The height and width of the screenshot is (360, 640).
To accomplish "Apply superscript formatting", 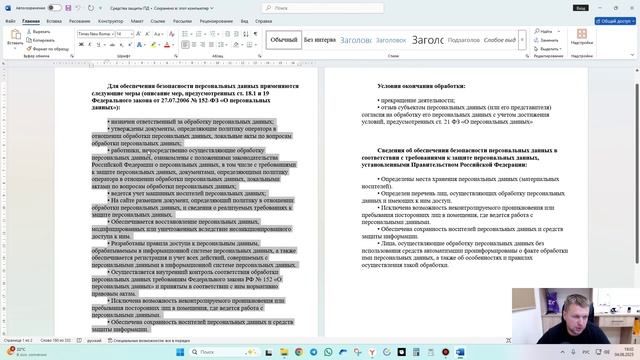I will tap(130, 45).
